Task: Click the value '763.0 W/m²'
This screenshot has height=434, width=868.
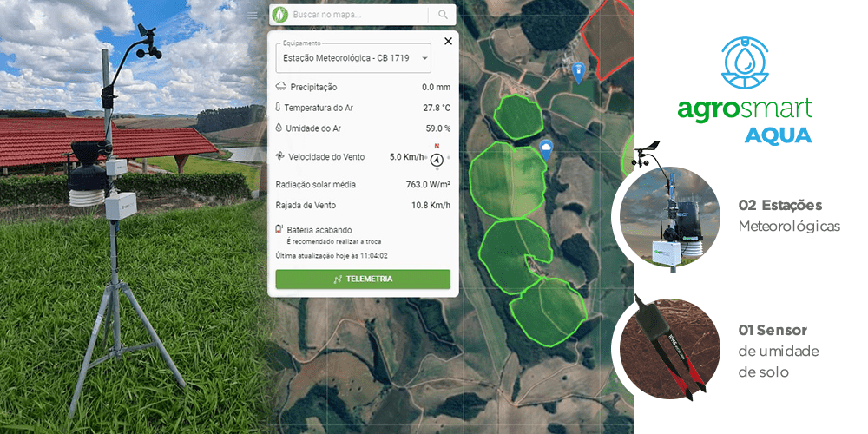Action: [x=428, y=184]
